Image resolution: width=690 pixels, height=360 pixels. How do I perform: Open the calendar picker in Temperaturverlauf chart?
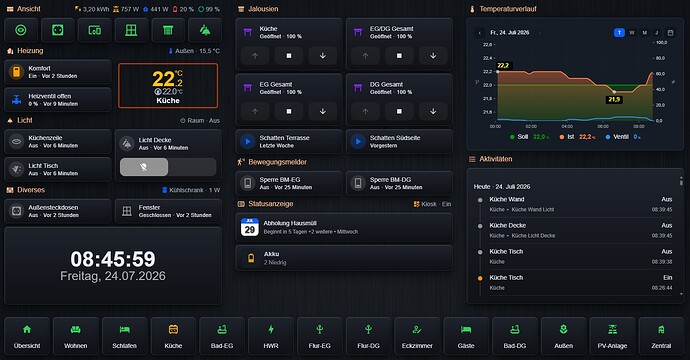[670, 33]
